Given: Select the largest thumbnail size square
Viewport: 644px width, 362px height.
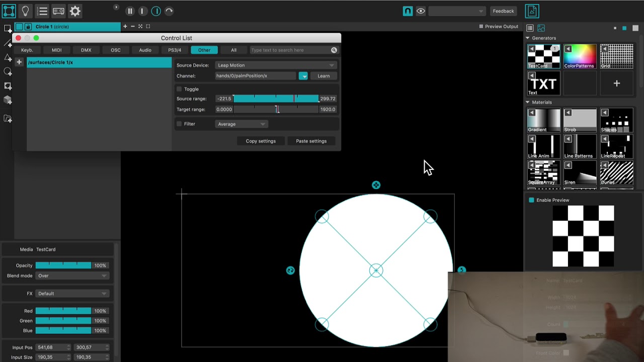Looking at the screenshot, I should [634, 28].
